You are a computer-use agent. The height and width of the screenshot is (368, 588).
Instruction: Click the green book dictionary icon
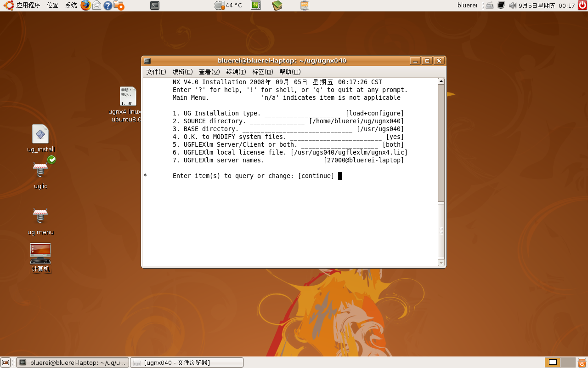coord(277,6)
